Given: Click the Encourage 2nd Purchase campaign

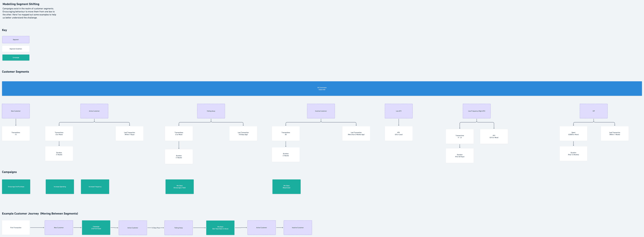Looking at the screenshot, I should click(x=16, y=187).
